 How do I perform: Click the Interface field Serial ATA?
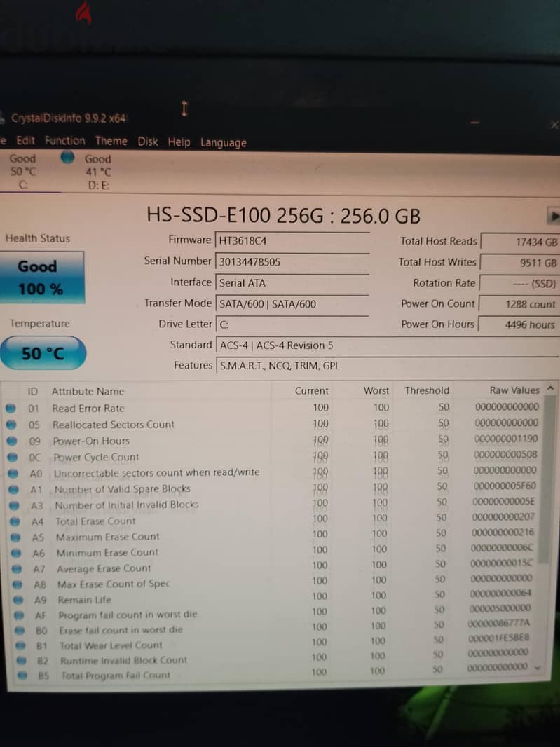pos(292,283)
